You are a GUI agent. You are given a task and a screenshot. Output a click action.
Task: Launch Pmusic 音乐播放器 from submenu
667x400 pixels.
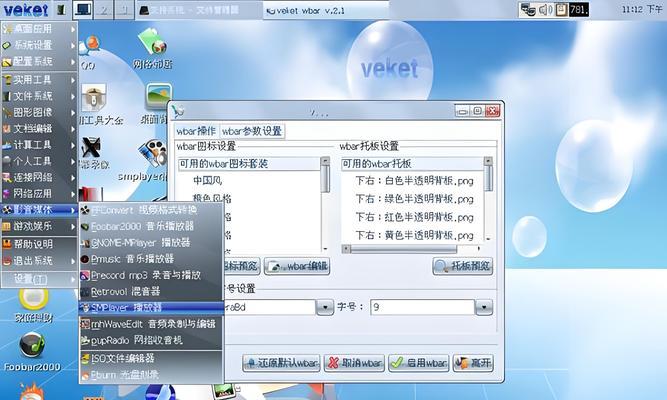click(151, 259)
